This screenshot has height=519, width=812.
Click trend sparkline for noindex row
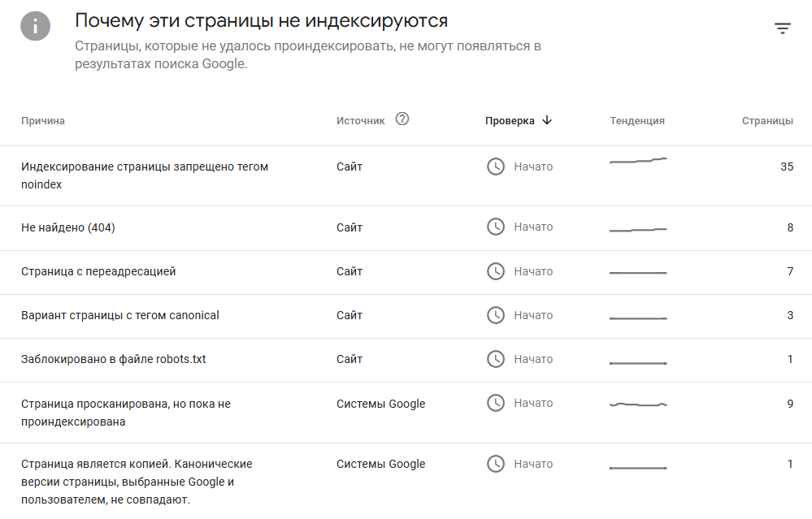pos(638,160)
